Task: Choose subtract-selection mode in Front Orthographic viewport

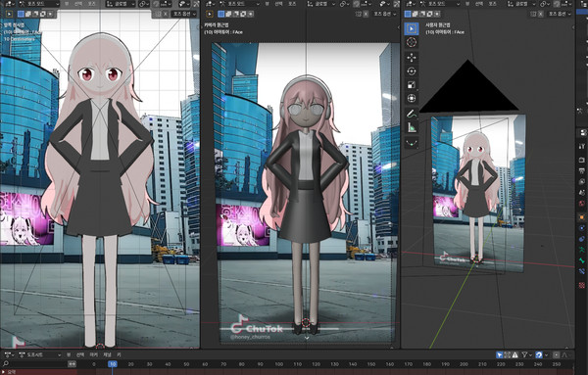Action: 35,14
